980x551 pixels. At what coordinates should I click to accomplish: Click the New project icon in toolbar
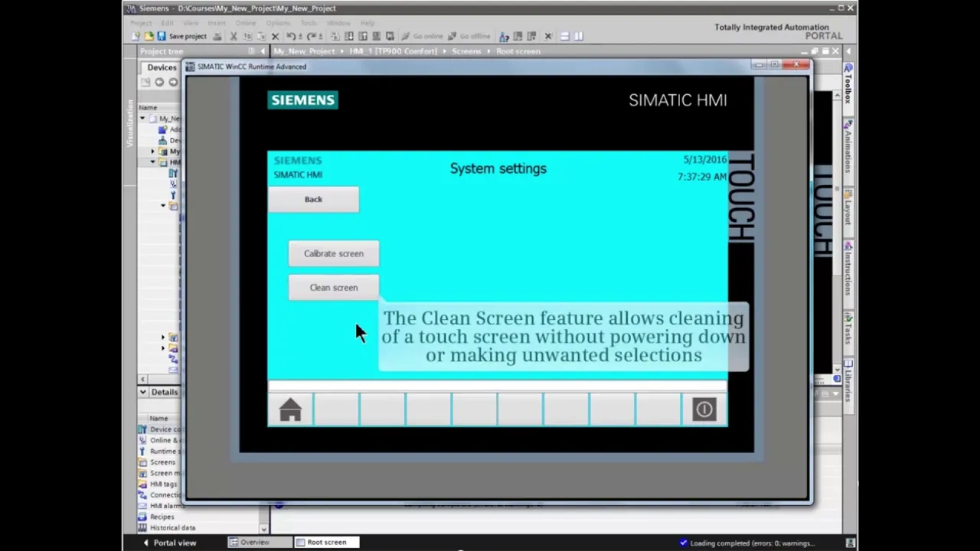pos(136,36)
